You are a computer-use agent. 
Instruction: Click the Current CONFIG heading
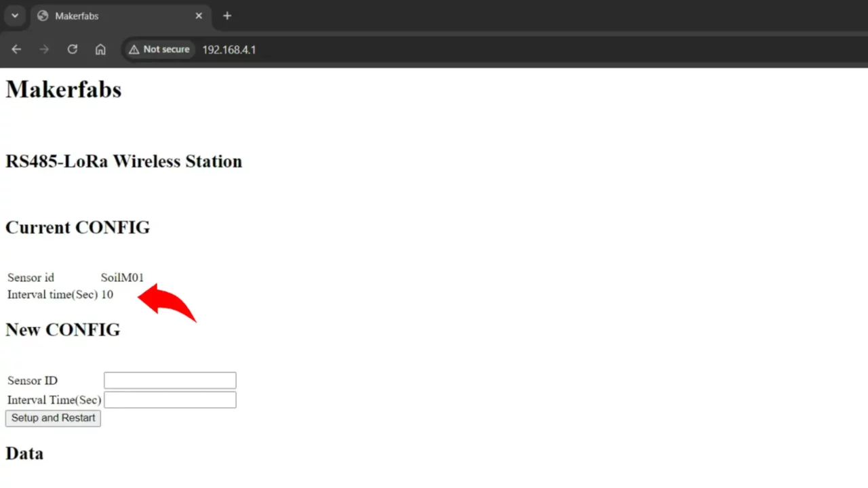[78, 227]
